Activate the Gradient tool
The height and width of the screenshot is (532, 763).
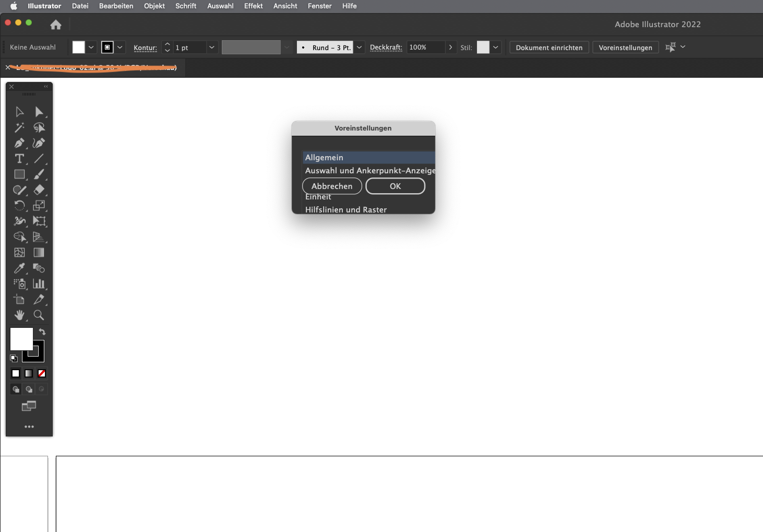tap(39, 253)
